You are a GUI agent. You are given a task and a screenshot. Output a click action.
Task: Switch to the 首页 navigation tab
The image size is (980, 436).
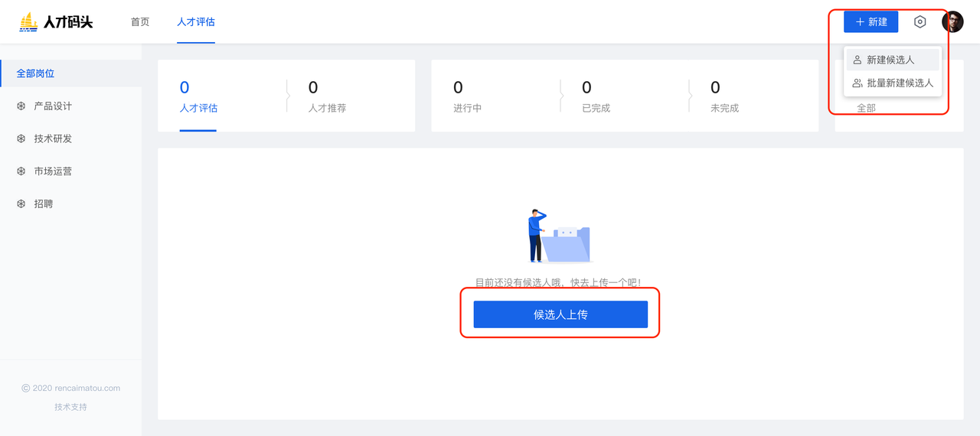[140, 22]
